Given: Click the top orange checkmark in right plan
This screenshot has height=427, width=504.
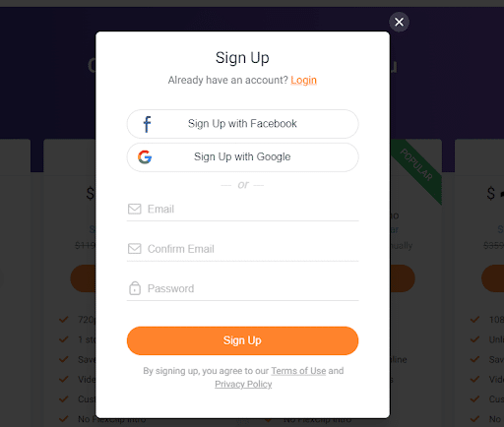Looking at the screenshot, I should (x=474, y=319).
